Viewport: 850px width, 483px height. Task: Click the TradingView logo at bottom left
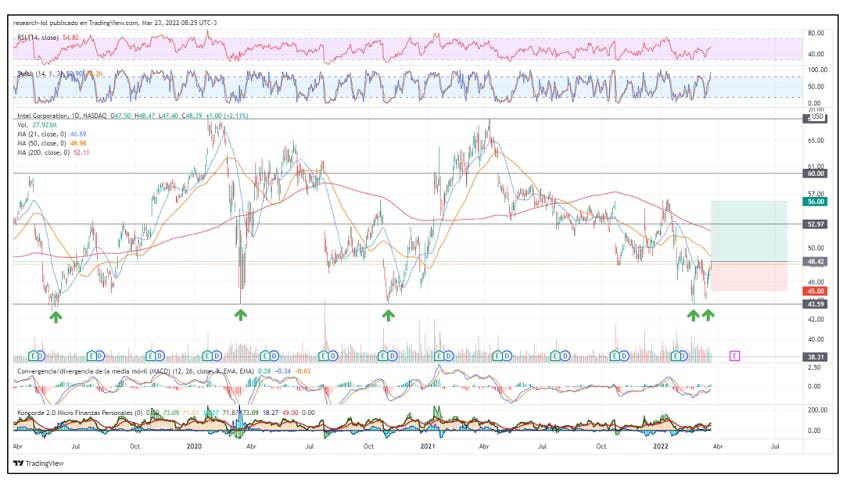click(39, 463)
